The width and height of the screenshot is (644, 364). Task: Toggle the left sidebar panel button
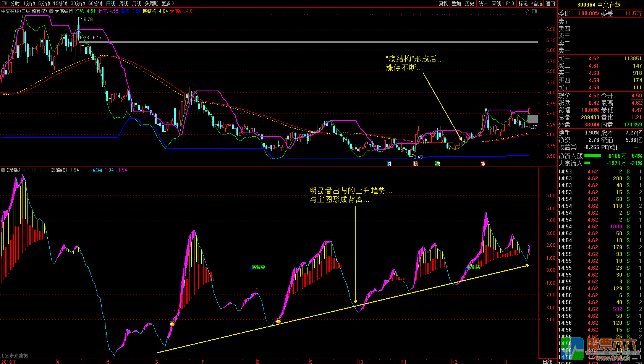click(4, 3)
